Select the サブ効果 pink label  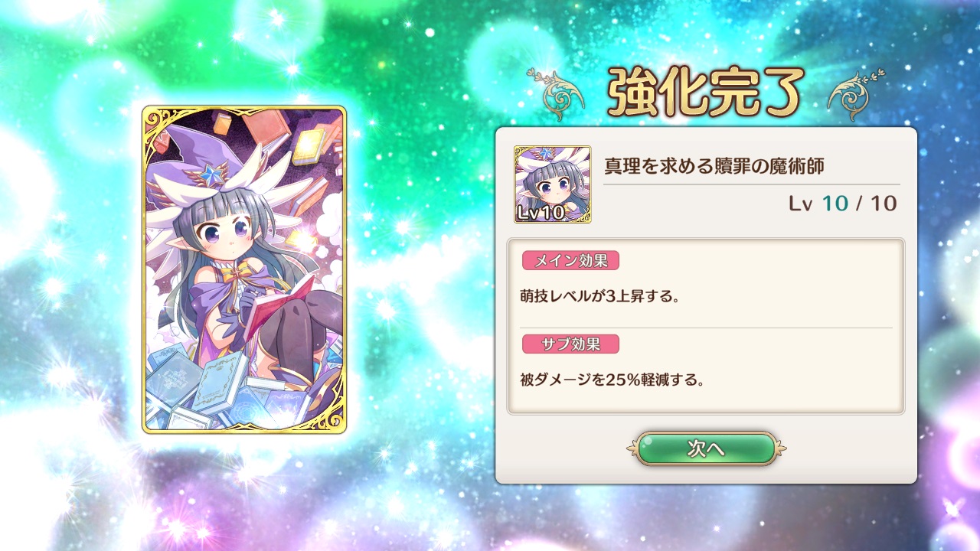click(570, 344)
